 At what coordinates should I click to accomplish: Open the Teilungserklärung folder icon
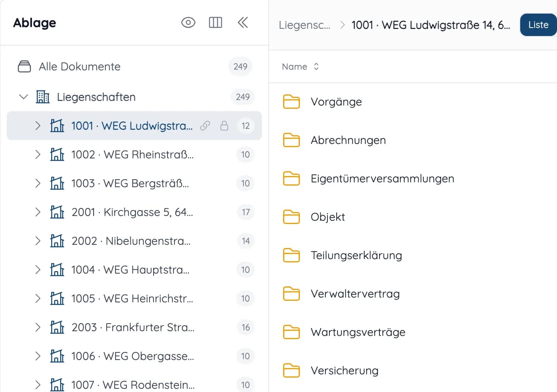click(x=291, y=255)
